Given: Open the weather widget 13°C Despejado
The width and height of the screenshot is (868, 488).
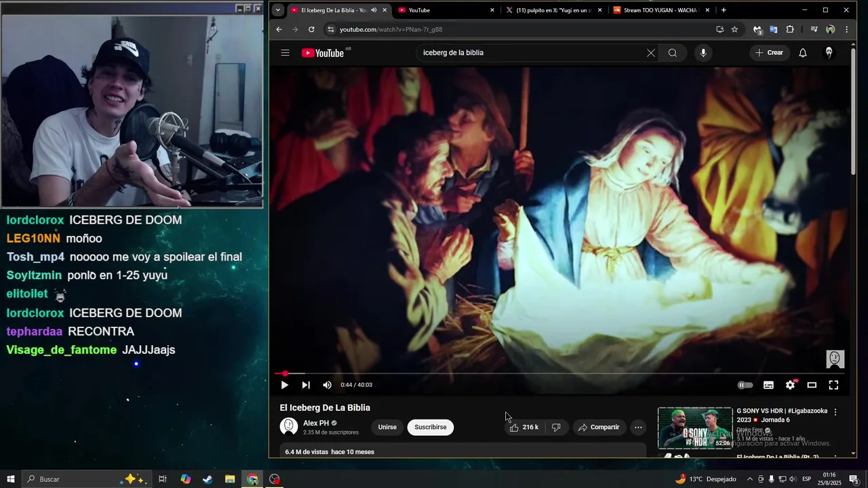Looking at the screenshot, I should pos(705,479).
